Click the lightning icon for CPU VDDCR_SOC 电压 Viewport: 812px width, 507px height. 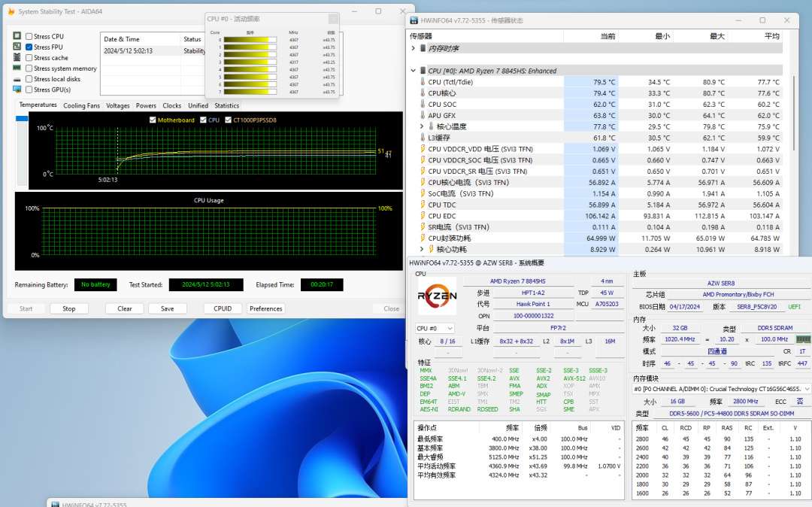click(423, 160)
